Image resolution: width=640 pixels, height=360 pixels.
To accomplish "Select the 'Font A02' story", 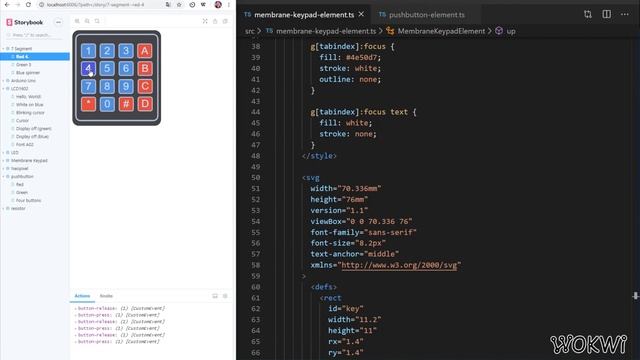I will (24, 144).
